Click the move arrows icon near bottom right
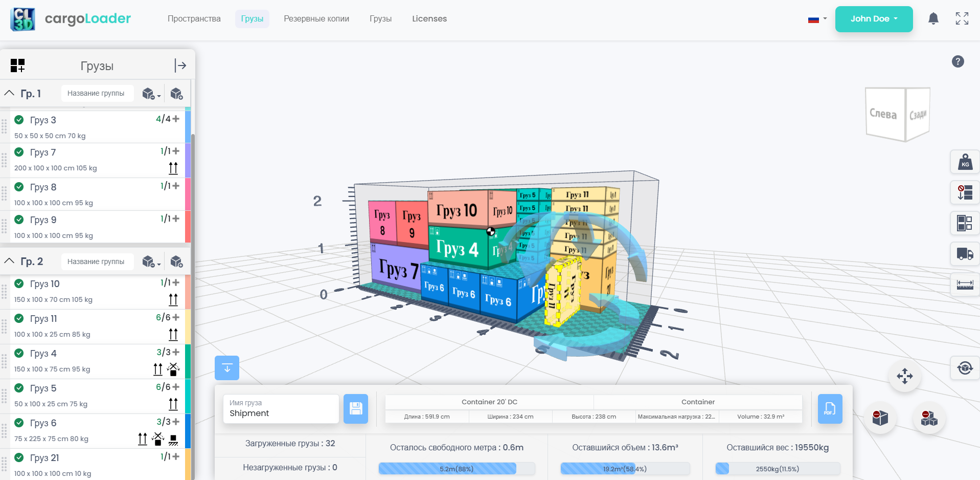This screenshot has width=980, height=480. coord(905,376)
